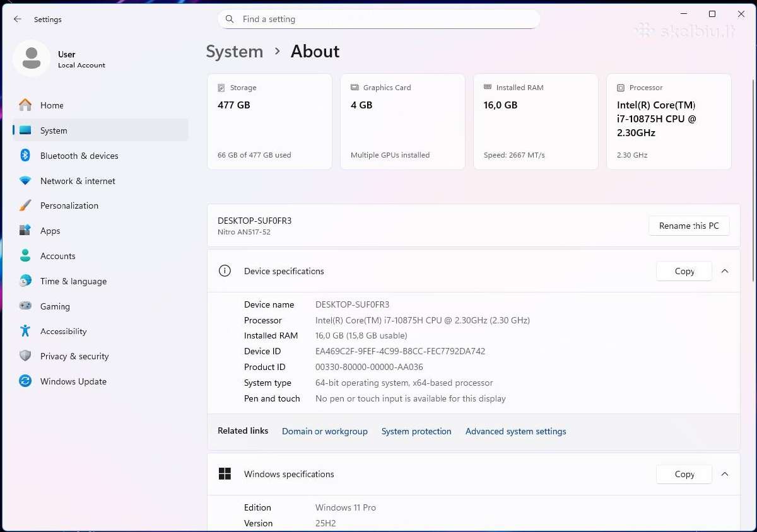Image resolution: width=757 pixels, height=532 pixels.
Task: Copy the Windows specifications
Action: [x=684, y=474]
